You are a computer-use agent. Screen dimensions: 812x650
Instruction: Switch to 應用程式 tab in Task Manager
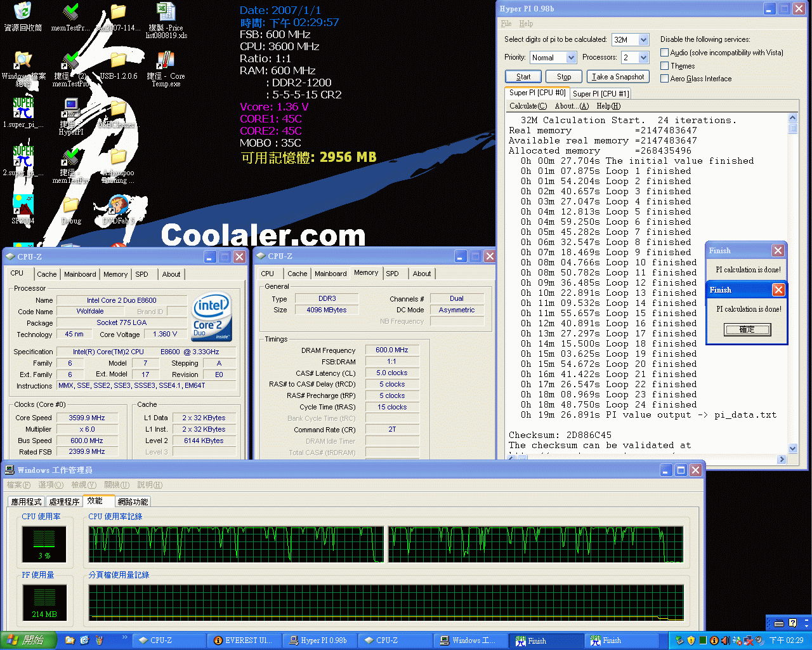coord(26,502)
